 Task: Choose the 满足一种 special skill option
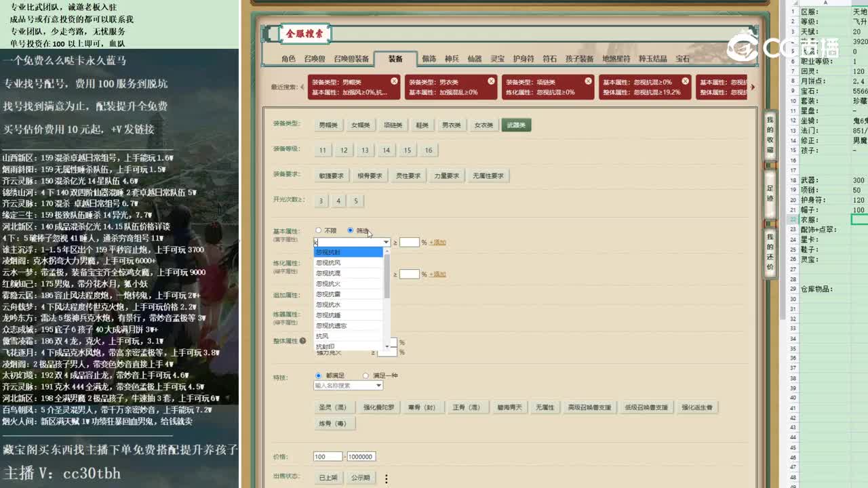point(366,375)
